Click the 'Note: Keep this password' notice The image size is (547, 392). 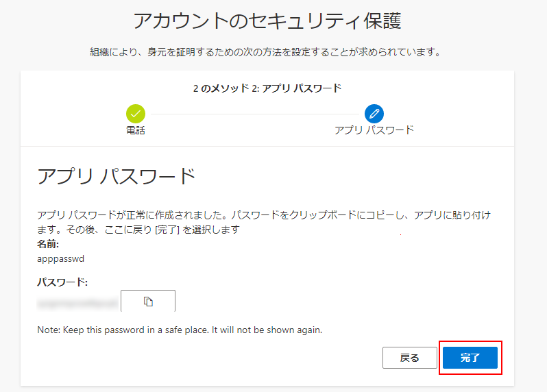coord(180,330)
